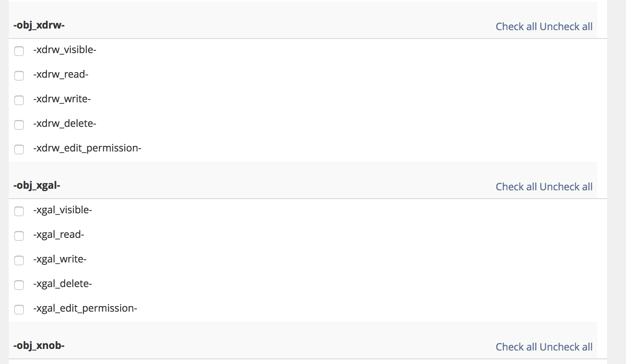This screenshot has height=364, width=626.
Task: Click the -obj_xdrw- section heading
Action: [39, 25]
